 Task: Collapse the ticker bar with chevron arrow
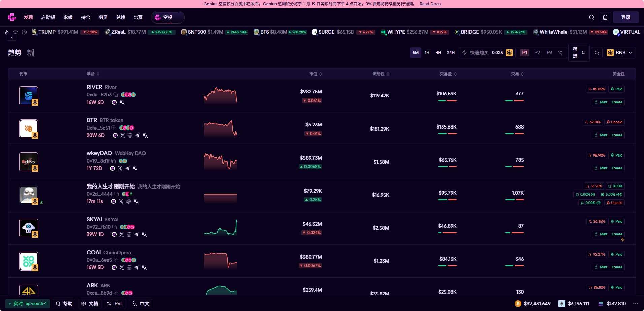coord(12,38)
